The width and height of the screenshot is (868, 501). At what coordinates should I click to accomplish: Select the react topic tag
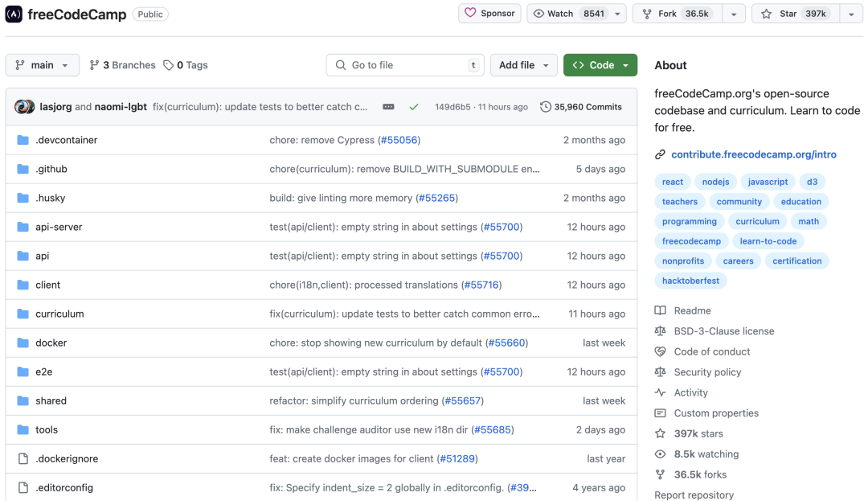tap(672, 182)
